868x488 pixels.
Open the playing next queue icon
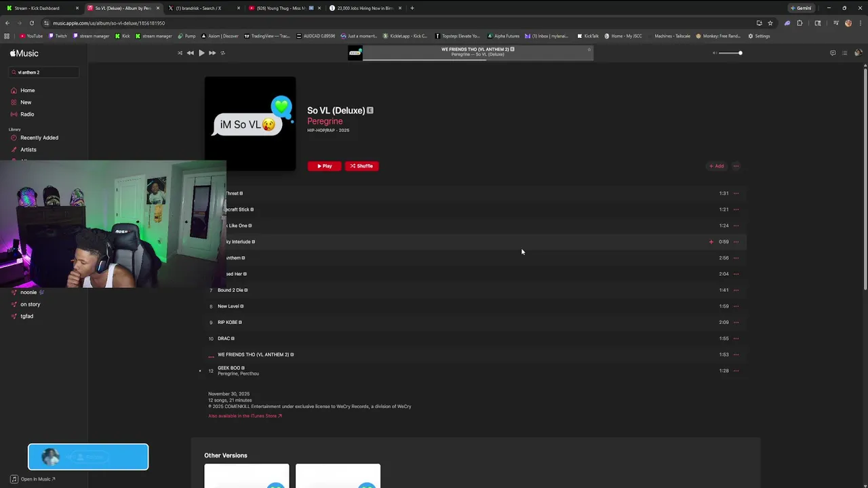(x=845, y=53)
